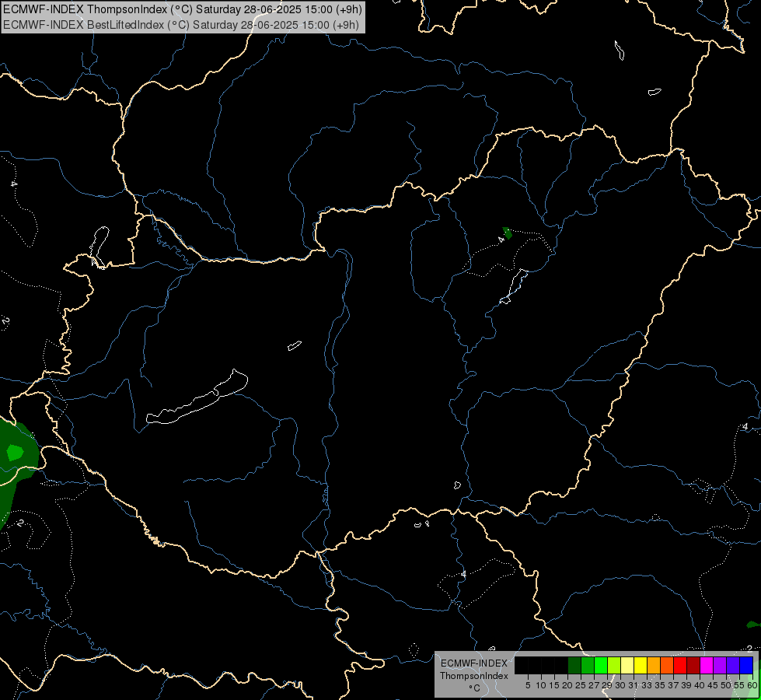Image resolution: width=761 pixels, height=700 pixels.
Task: Click legend tick value 30
Action: [x=620, y=685]
